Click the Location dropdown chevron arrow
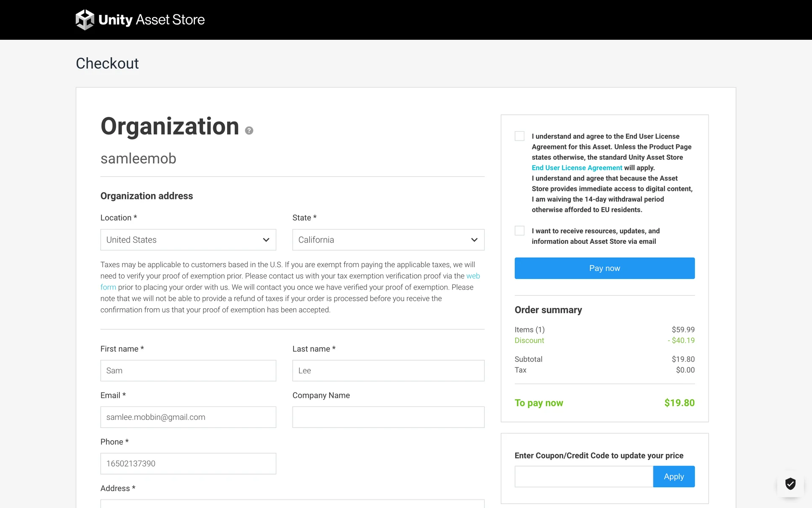The width and height of the screenshot is (812, 508). (266, 240)
